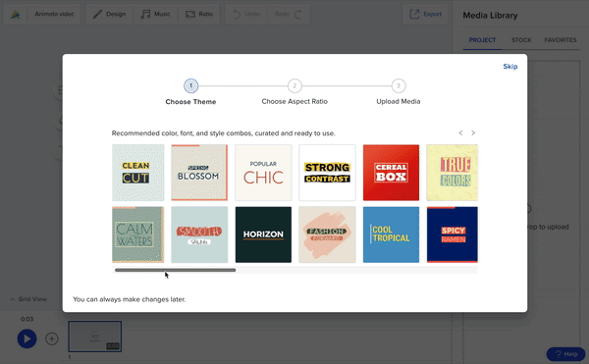Show previous themes with left arrow

click(x=460, y=132)
